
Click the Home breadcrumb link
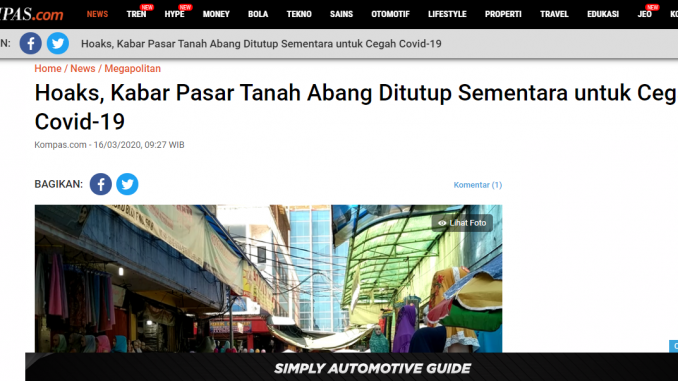point(48,69)
